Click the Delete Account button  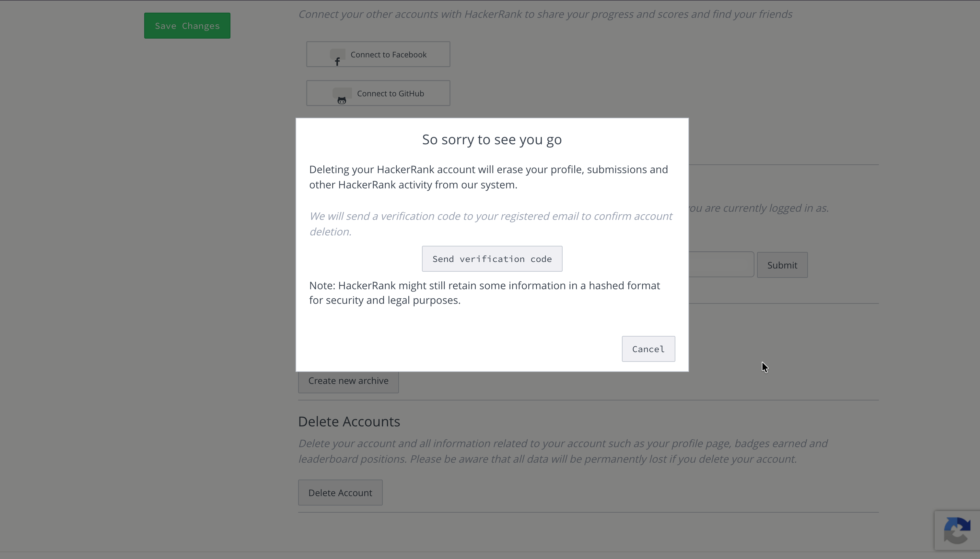click(340, 493)
